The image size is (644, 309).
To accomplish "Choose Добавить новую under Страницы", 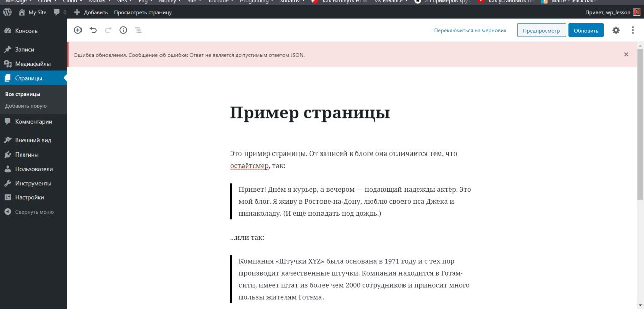I will point(26,106).
